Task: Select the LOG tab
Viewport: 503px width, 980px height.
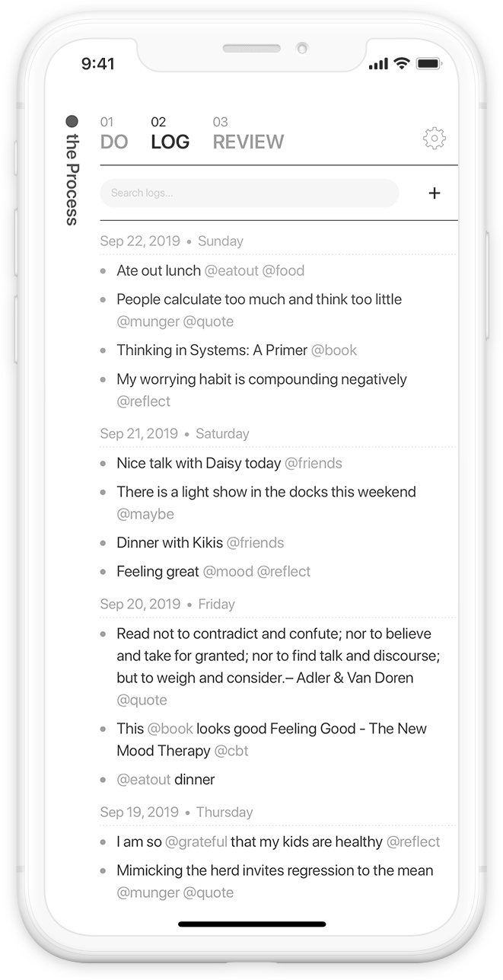Action: point(169,142)
